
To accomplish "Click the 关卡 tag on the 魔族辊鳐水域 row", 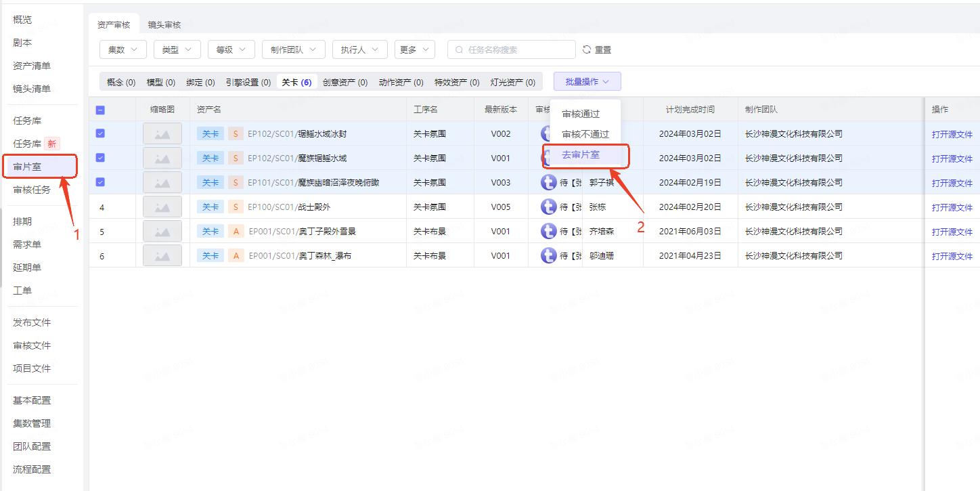I will point(210,158).
